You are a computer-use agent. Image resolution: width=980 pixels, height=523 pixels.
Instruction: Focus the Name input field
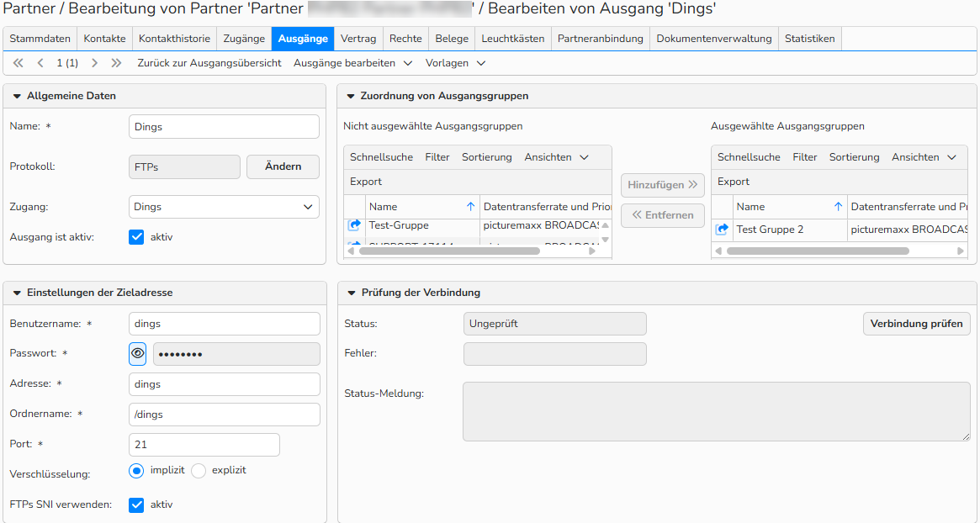[224, 127]
